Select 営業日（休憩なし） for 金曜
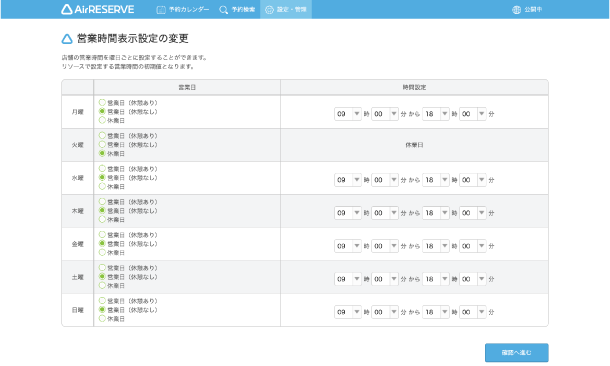This screenshot has width=610, height=366. pyautogui.click(x=102, y=243)
